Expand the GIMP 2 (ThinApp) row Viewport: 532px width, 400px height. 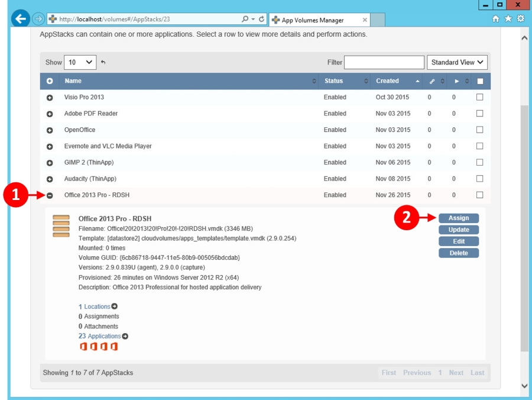pos(50,163)
